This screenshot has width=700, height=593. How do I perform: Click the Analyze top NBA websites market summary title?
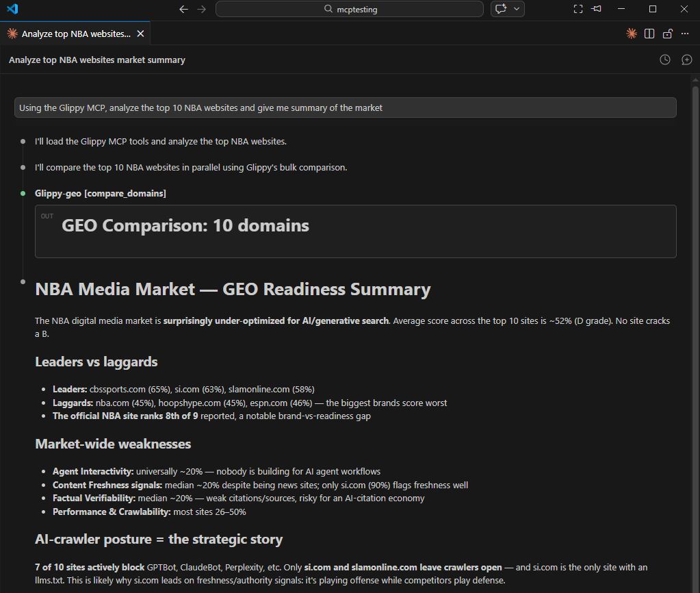(x=97, y=60)
